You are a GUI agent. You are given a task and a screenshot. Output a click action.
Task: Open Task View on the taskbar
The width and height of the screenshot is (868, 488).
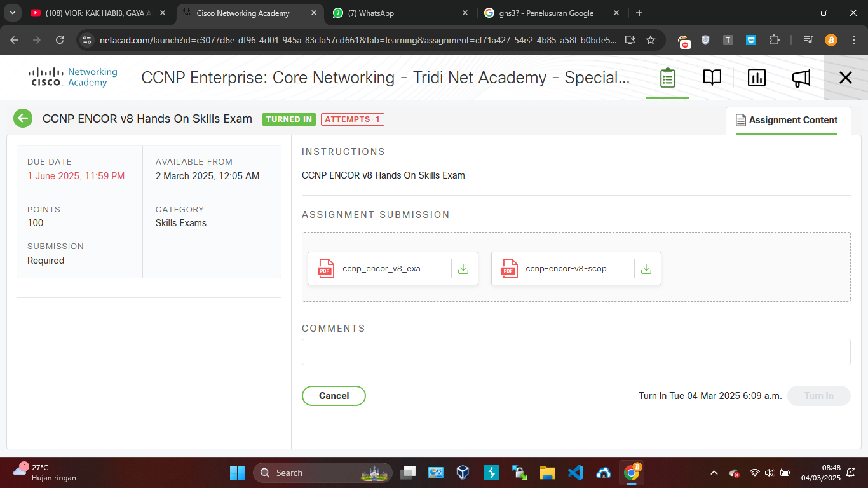[408, 473]
